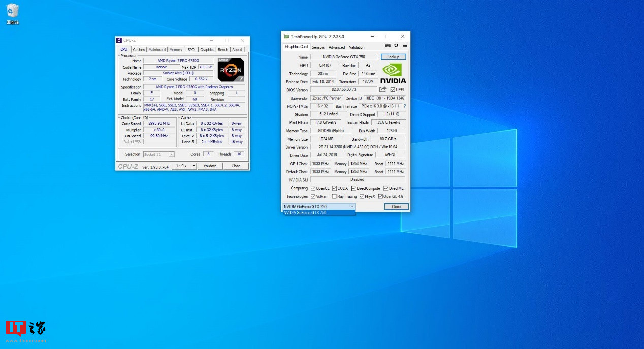
Task: Toggle the OpenCL checkbox
Action: point(313,188)
